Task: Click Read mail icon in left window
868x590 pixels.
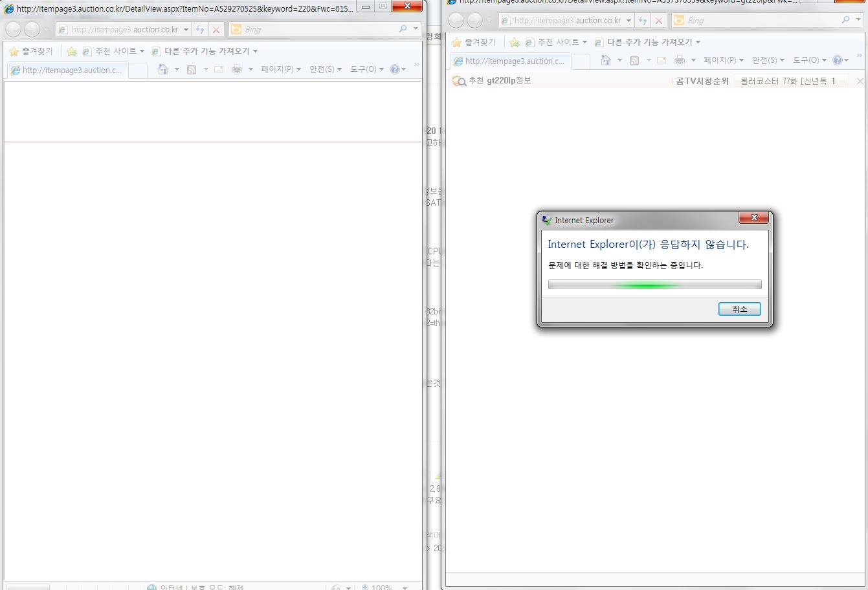Action: point(219,69)
